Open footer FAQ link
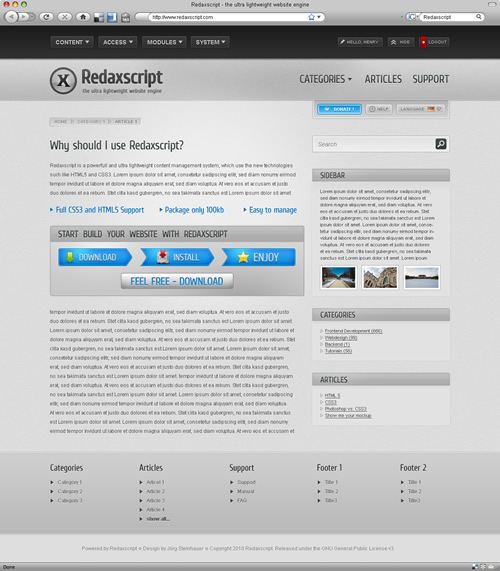This screenshot has height=571, width=500. tap(242, 500)
